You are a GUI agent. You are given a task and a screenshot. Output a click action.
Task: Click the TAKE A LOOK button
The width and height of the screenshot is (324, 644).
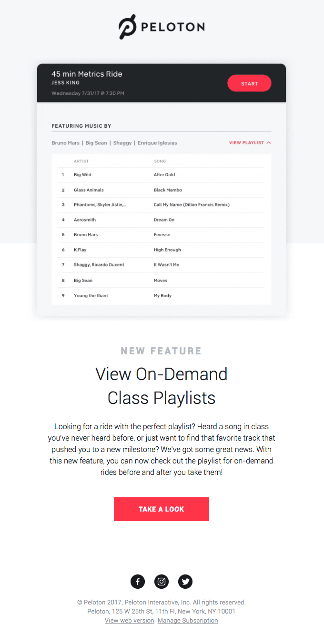161,509
